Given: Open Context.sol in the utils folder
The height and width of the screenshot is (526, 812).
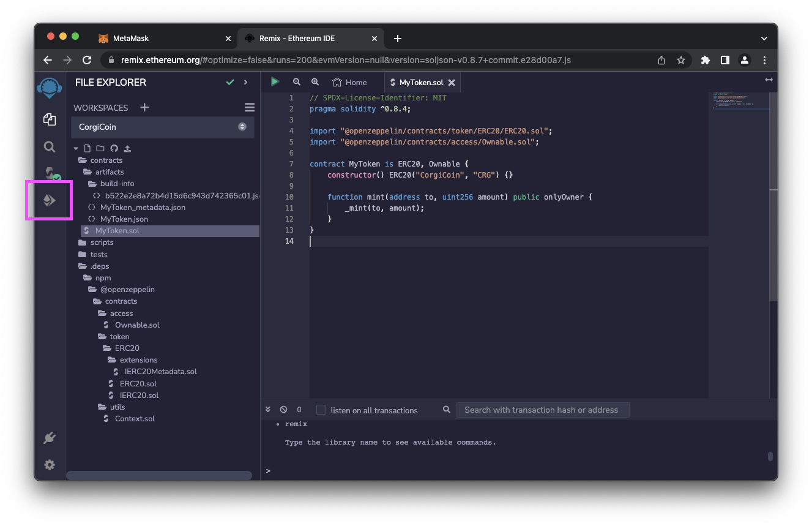Looking at the screenshot, I should coord(135,419).
